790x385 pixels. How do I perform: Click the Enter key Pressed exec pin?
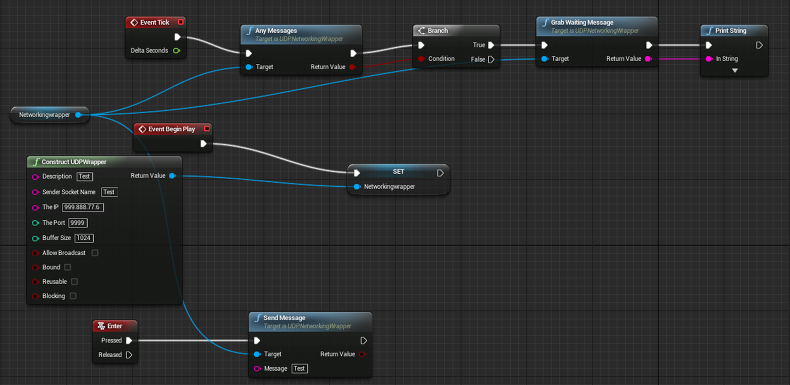(x=129, y=341)
